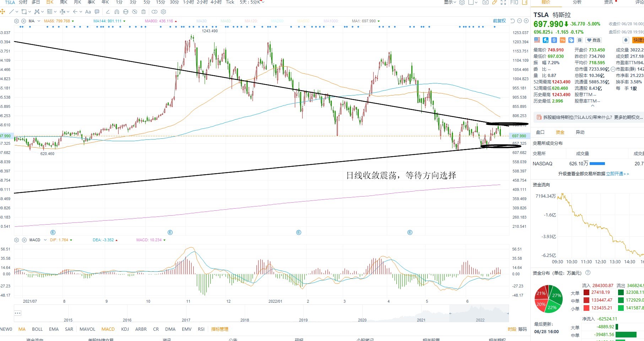Screen dimensions: 644x341
Task: Open the 资金 capital tab
Action: click(560, 132)
